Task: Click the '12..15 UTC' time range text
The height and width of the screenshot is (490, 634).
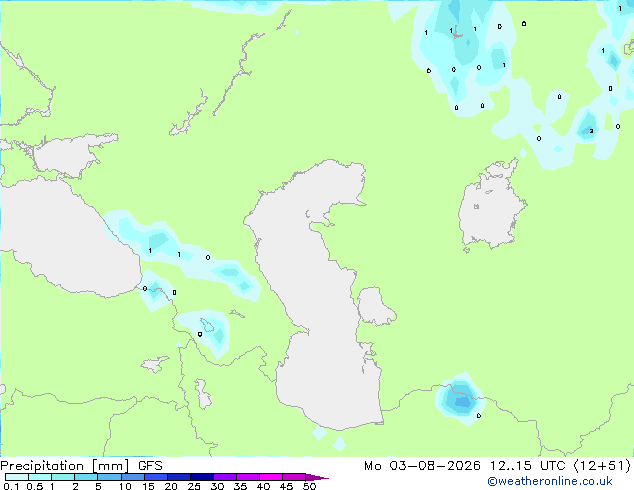Action: [527, 466]
